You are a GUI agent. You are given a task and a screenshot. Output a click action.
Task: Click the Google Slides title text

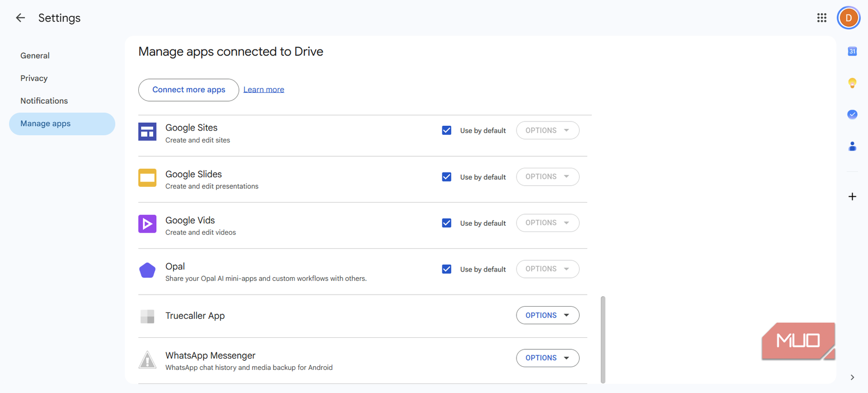(x=194, y=174)
